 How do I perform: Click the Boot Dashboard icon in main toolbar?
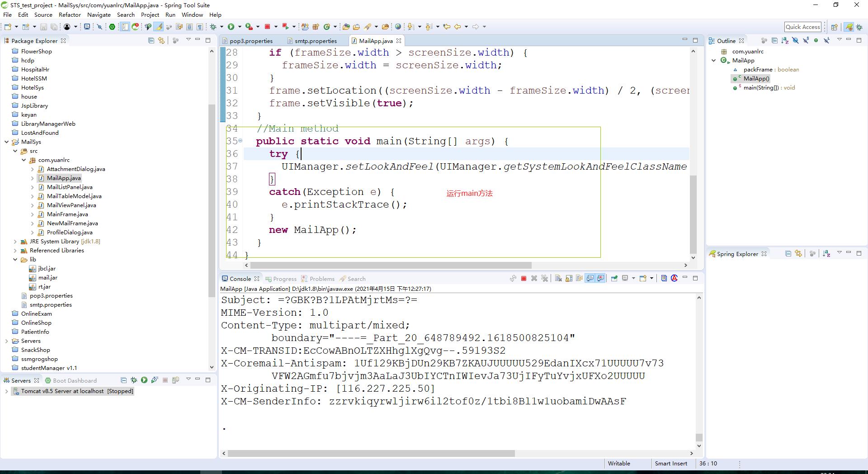click(112, 27)
